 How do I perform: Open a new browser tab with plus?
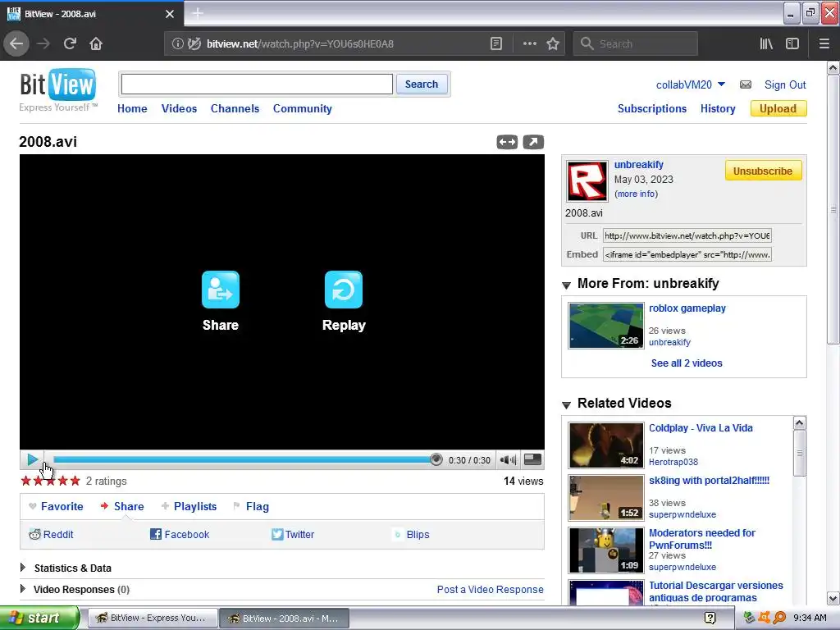click(197, 13)
